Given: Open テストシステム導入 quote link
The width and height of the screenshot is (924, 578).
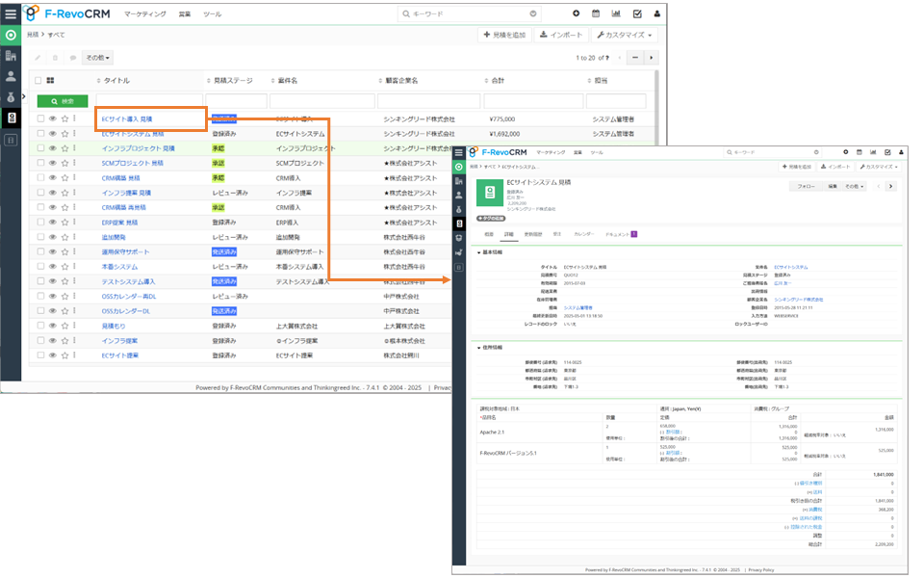Looking at the screenshot, I should pyautogui.click(x=128, y=282).
